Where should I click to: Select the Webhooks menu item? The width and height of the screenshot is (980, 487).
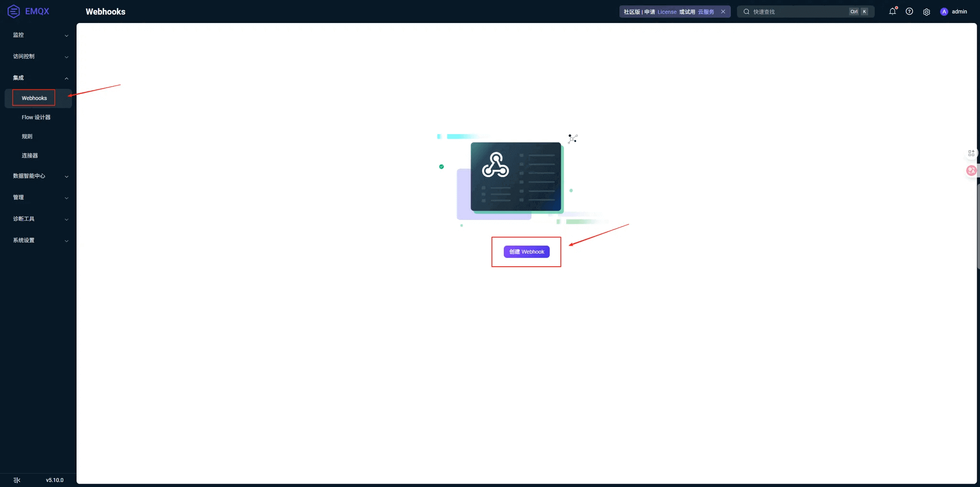[33, 98]
